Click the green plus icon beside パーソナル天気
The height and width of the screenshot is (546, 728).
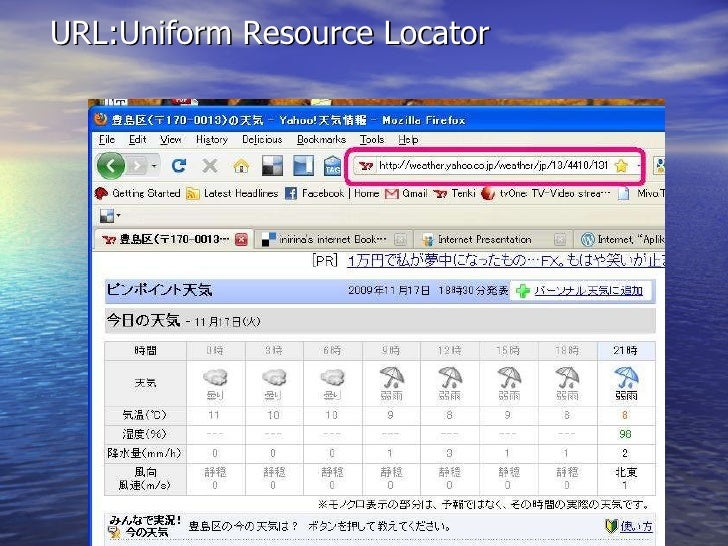[523, 291]
